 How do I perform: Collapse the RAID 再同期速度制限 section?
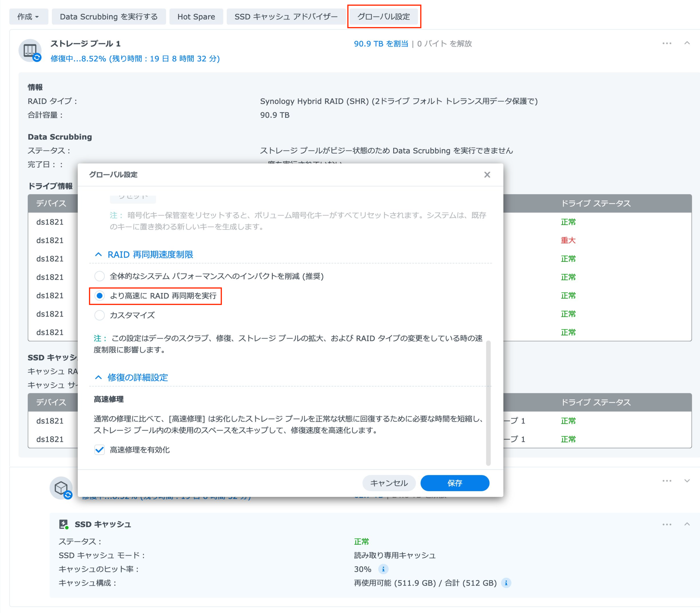pyautogui.click(x=98, y=254)
